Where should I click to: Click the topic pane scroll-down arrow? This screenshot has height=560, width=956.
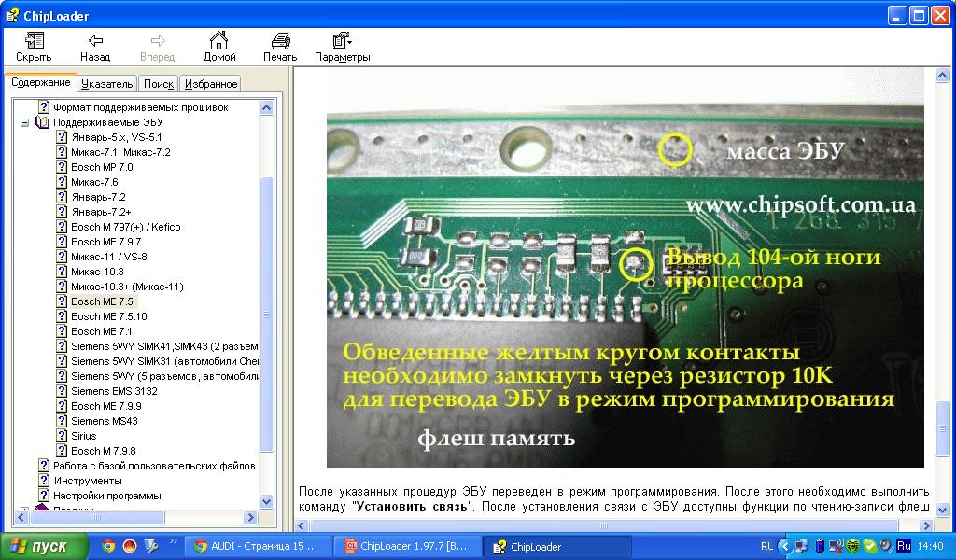942,510
